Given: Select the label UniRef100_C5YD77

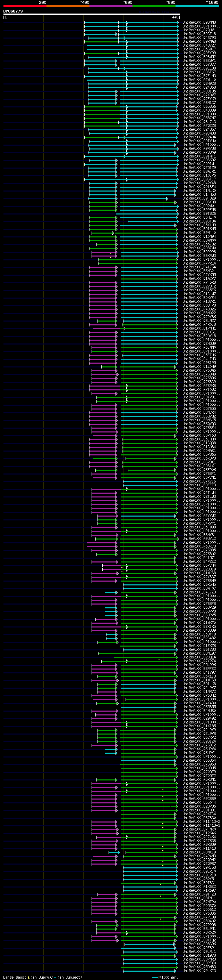Looking at the screenshot, I should pos(199,65).
